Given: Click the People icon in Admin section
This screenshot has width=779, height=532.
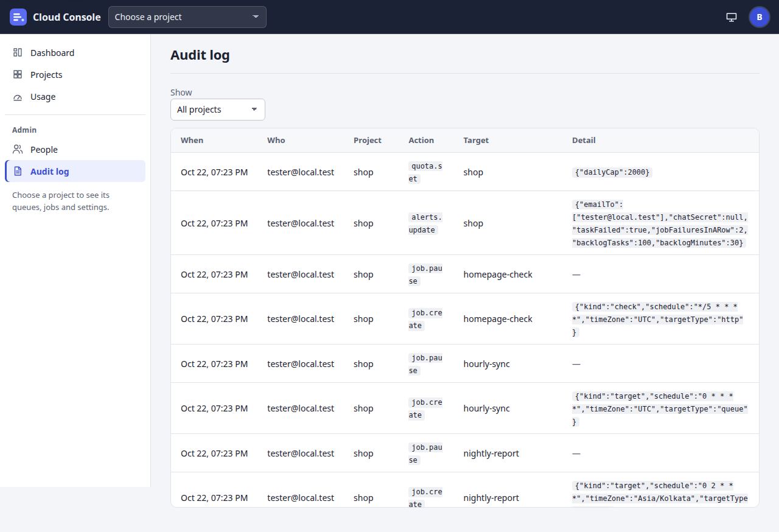Looking at the screenshot, I should click(x=18, y=150).
